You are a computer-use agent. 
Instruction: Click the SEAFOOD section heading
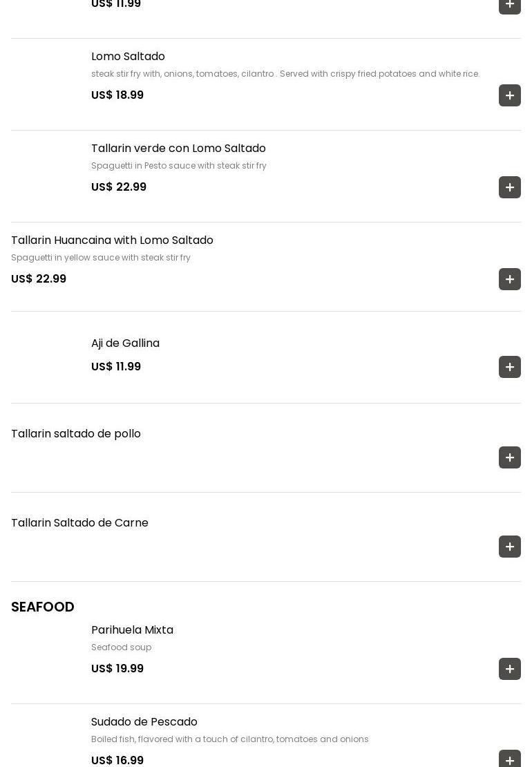coord(43,607)
